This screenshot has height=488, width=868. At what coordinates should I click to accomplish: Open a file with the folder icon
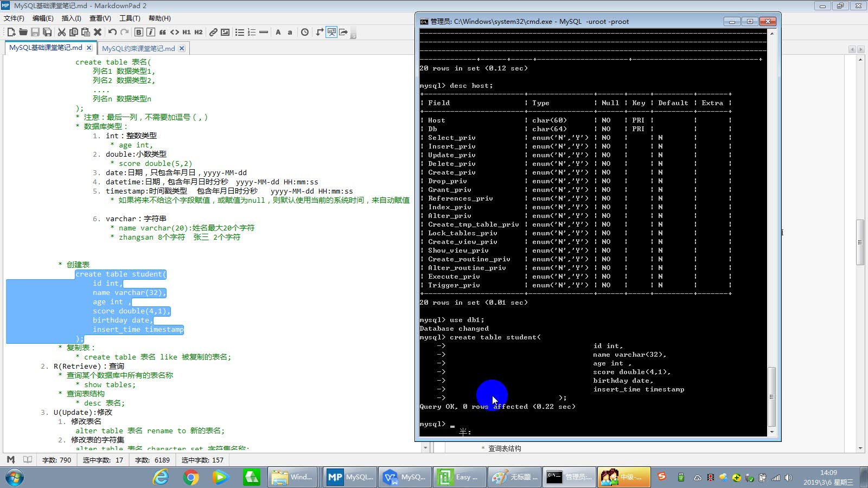[x=23, y=32]
